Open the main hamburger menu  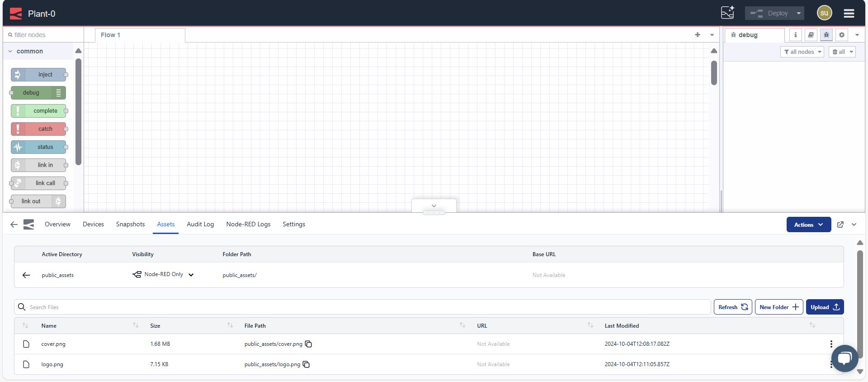click(x=849, y=13)
